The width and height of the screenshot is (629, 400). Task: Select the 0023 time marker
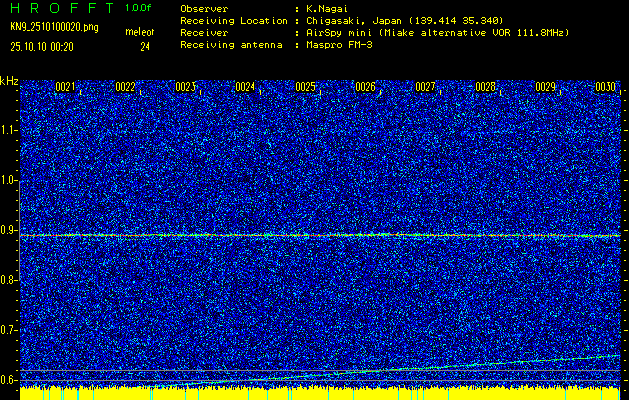tap(185, 87)
